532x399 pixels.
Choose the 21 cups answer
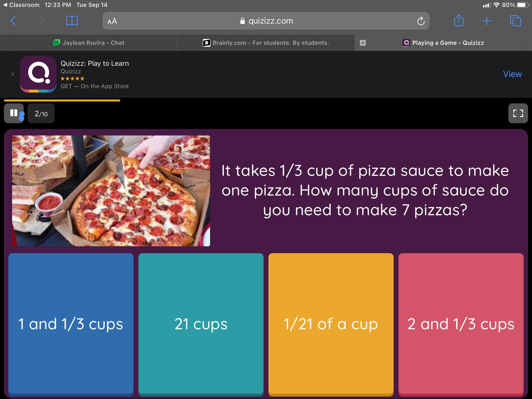tap(201, 324)
